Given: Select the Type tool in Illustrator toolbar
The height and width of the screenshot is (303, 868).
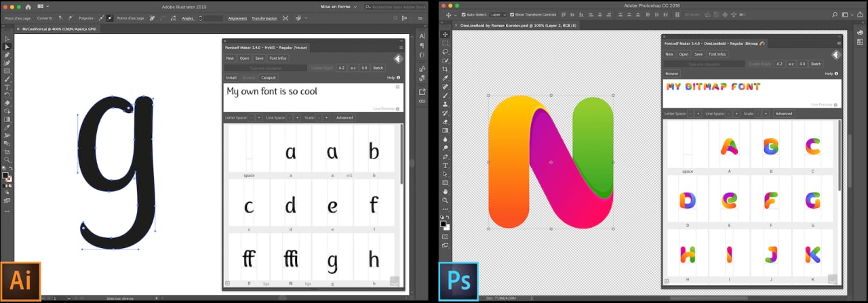Looking at the screenshot, I should click(x=7, y=87).
